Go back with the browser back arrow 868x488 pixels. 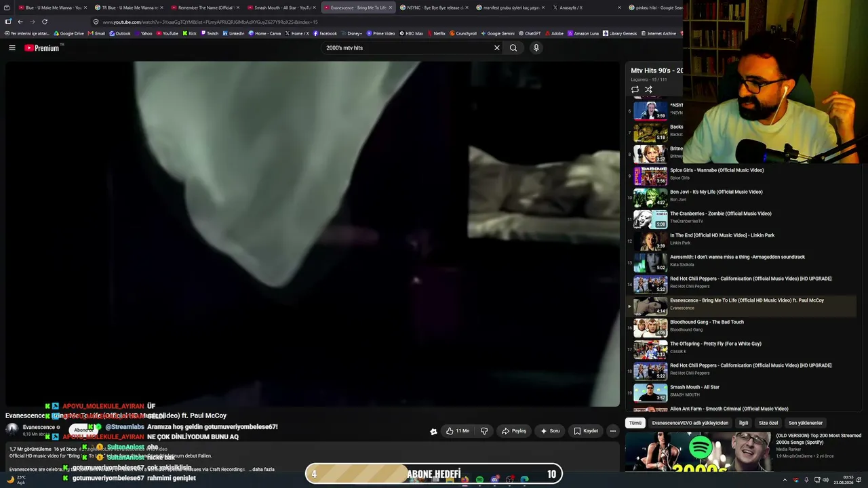20,22
